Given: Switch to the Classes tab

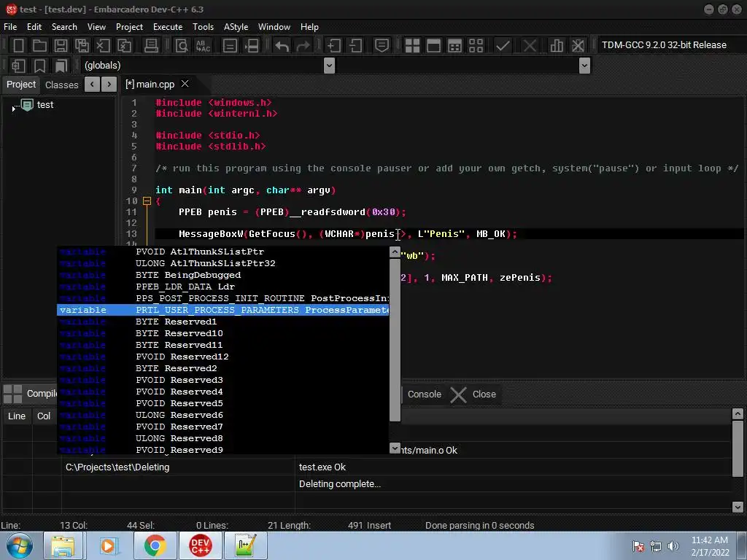Looking at the screenshot, I should tap(61, 85).
